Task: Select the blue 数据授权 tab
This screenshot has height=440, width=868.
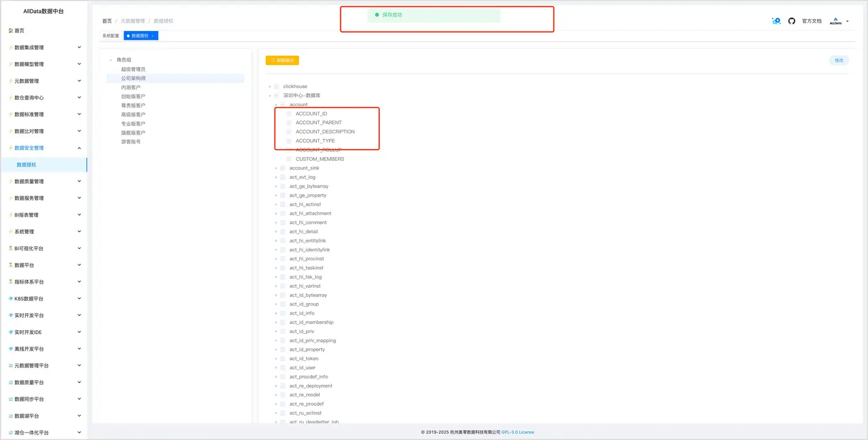Action: 140,36
